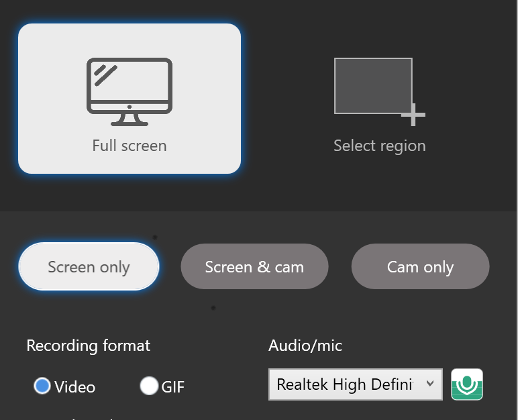Image resolution: width=518 pixels, height=420 pixels.
Task: Click the Recording format heading
Action: pyautogui.click(x=89, y=346)
